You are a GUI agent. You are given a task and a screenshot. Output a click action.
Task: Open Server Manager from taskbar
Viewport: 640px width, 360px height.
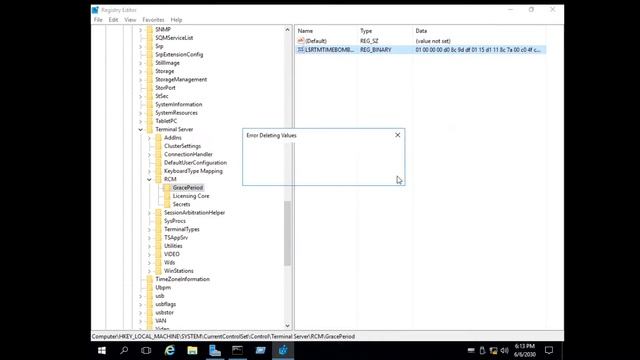click(x=215, y=350)
